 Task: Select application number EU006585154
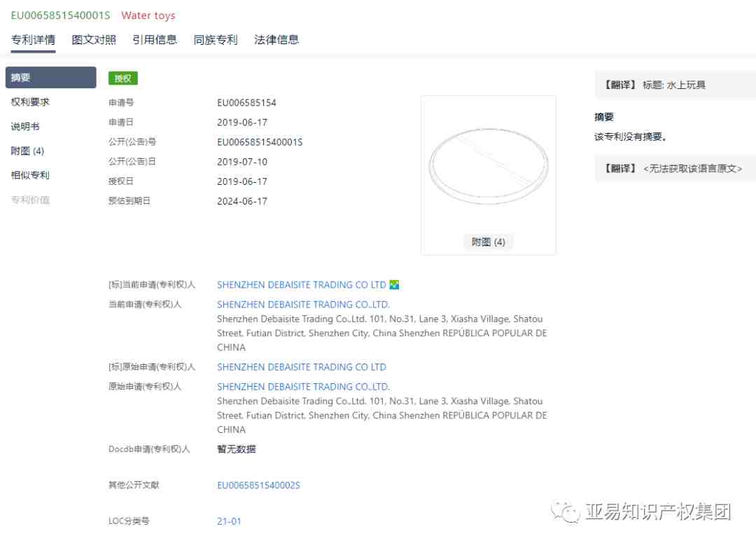246,103
